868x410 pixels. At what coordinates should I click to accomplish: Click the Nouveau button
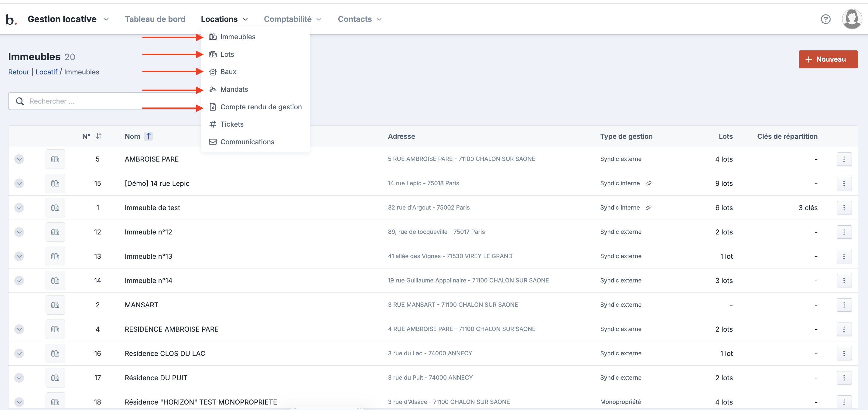tap(828, 59)
